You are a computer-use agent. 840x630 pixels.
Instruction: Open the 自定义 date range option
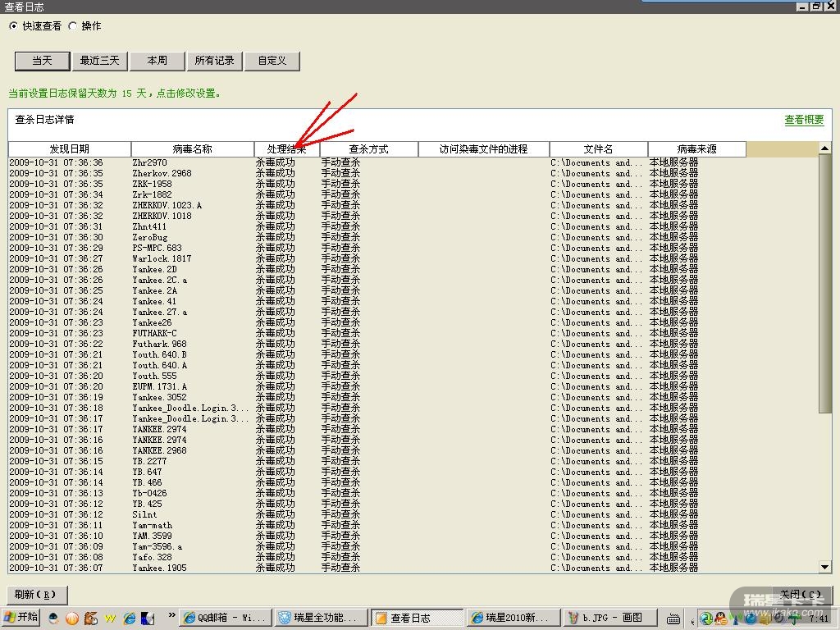(272, 61)
